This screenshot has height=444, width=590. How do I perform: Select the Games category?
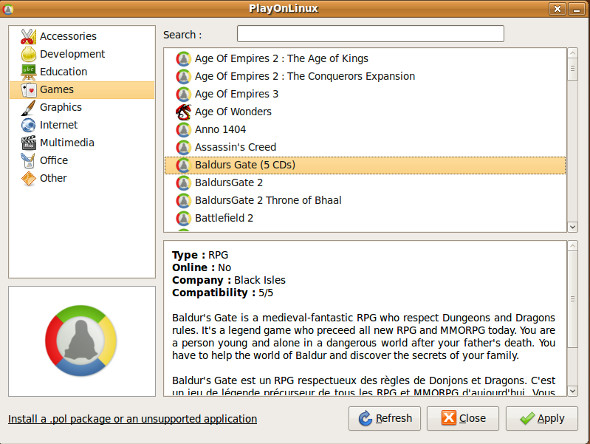[82, 90]
